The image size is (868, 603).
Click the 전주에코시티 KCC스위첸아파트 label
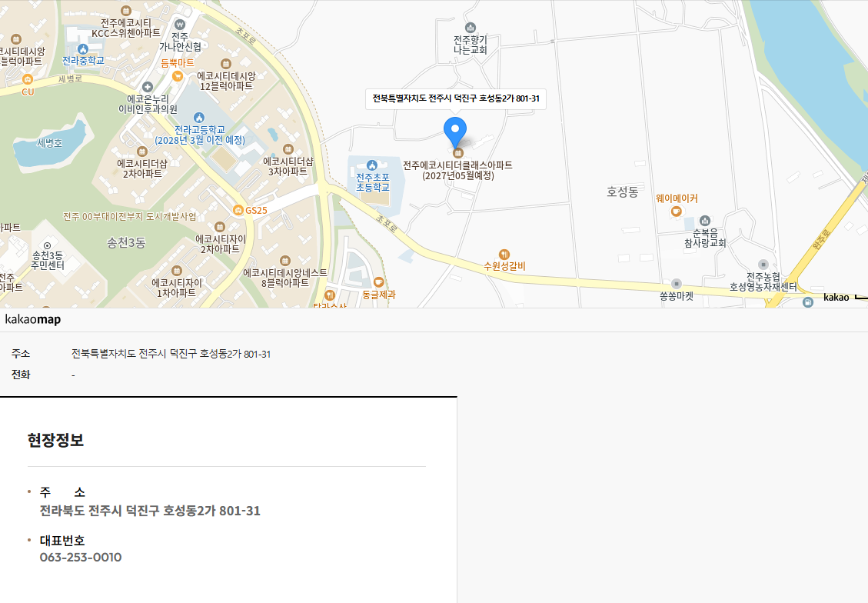(x=125, y=28)
